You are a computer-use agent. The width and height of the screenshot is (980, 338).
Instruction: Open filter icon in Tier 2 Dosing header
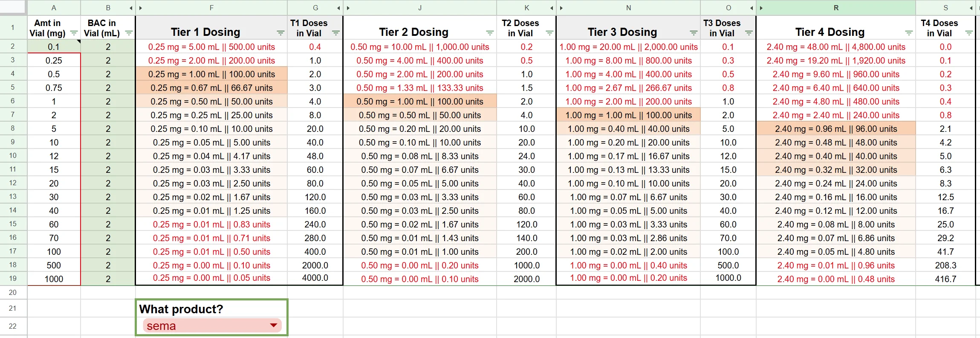[490, 33]
